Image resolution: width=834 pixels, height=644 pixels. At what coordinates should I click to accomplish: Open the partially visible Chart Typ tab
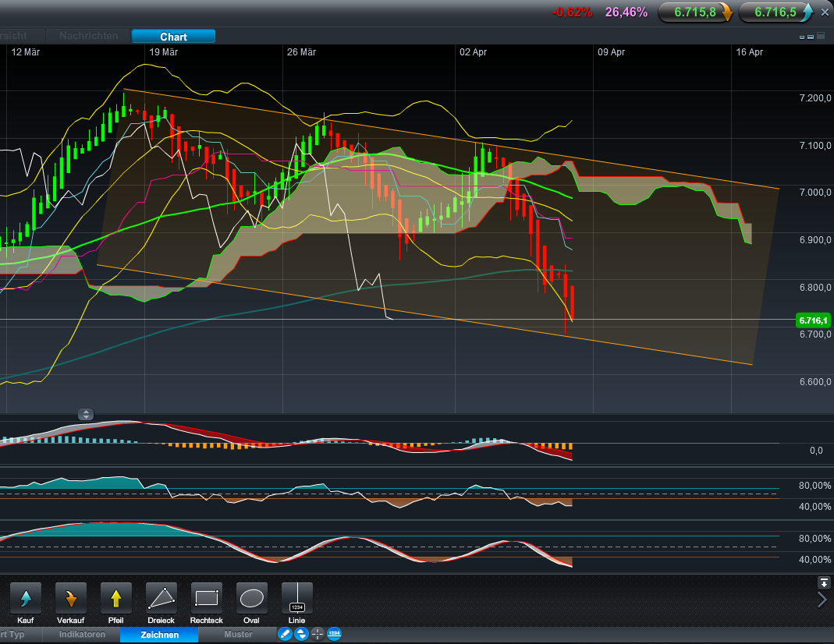pos(20,635)
